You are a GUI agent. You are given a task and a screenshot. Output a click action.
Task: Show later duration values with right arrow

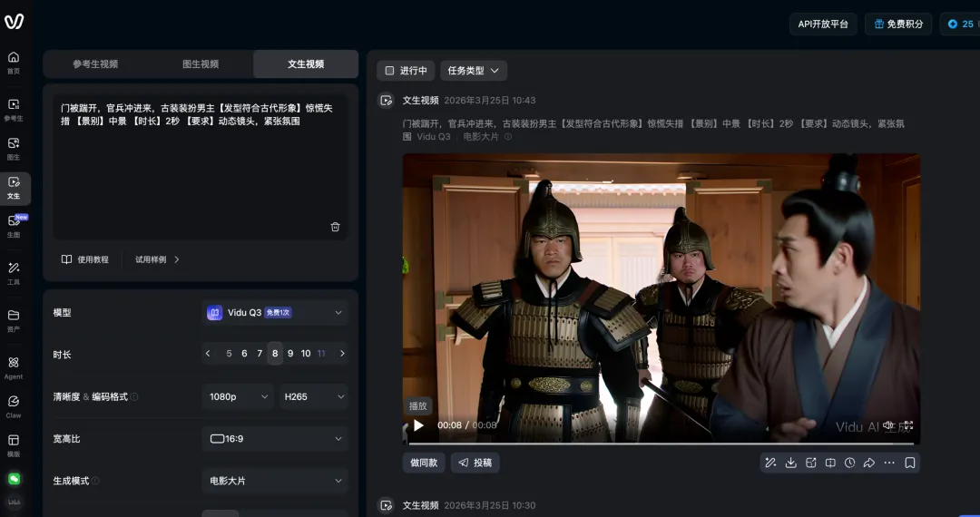[x=342, y=354]
